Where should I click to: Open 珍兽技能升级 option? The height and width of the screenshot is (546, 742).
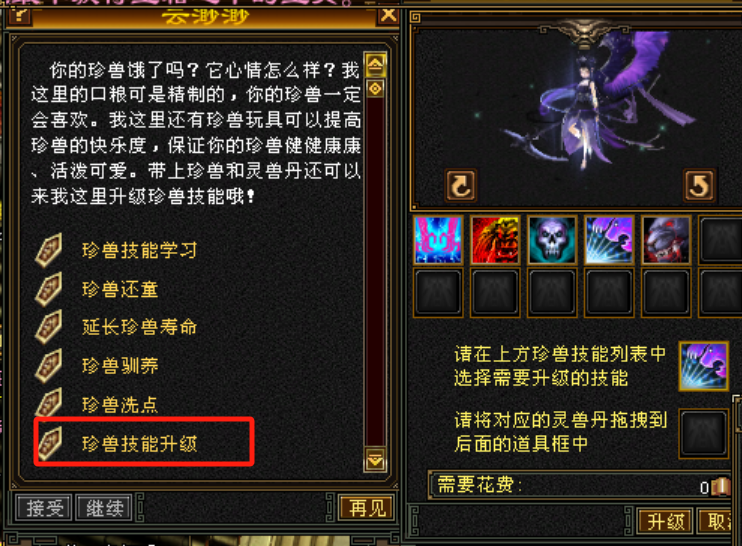[140, 444]
